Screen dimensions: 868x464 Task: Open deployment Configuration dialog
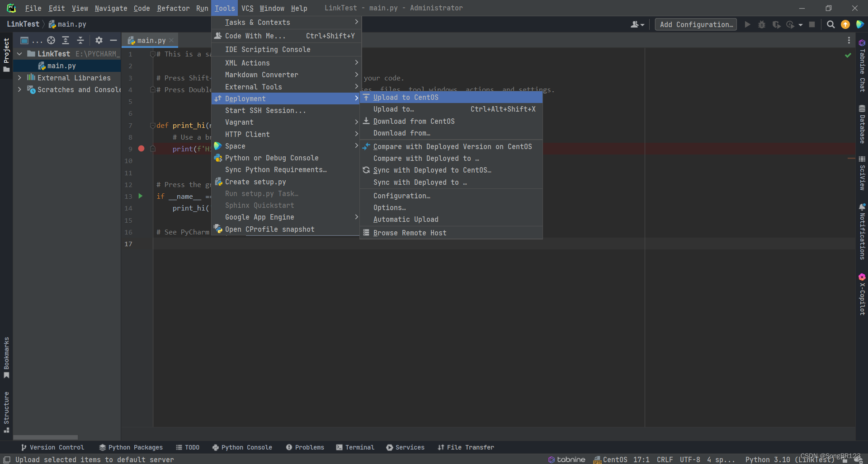coord(451,196)
